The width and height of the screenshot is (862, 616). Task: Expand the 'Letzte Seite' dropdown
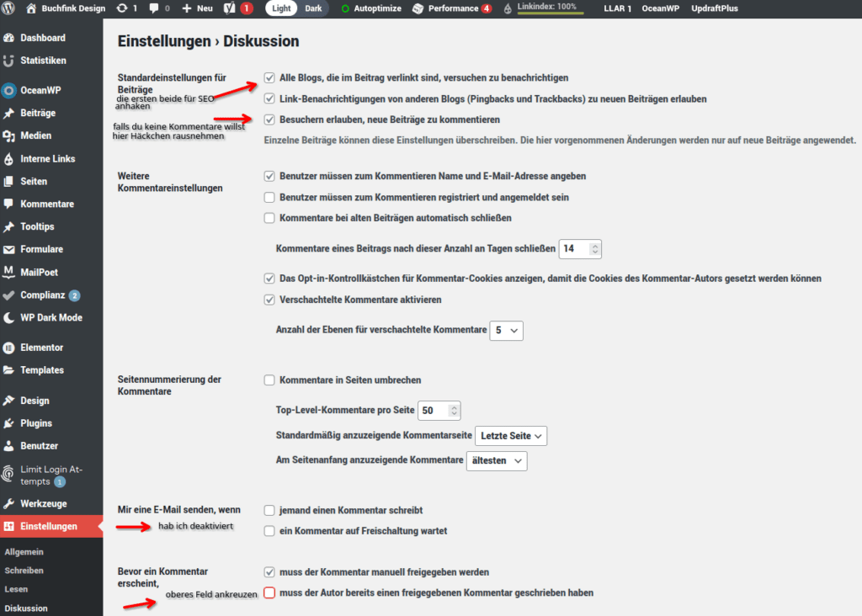(x=511, y=436)
